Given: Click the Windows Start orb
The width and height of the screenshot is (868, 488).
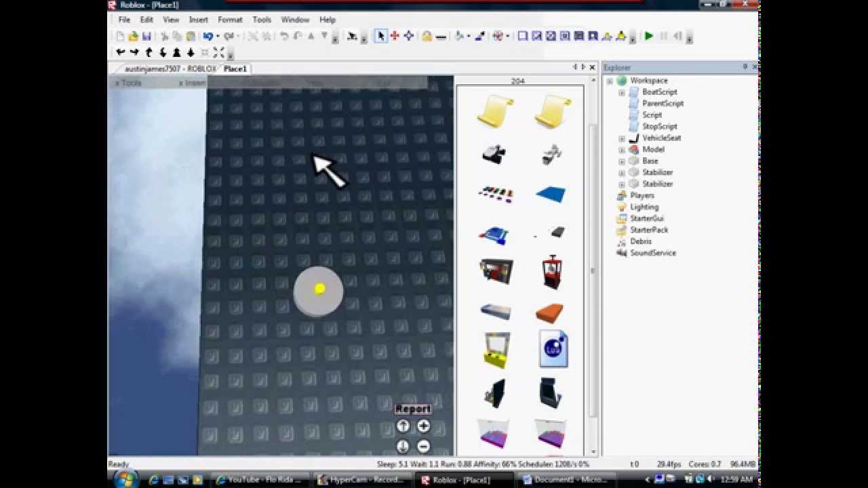Looking at the screenshot, I should (x=125, y=479).
